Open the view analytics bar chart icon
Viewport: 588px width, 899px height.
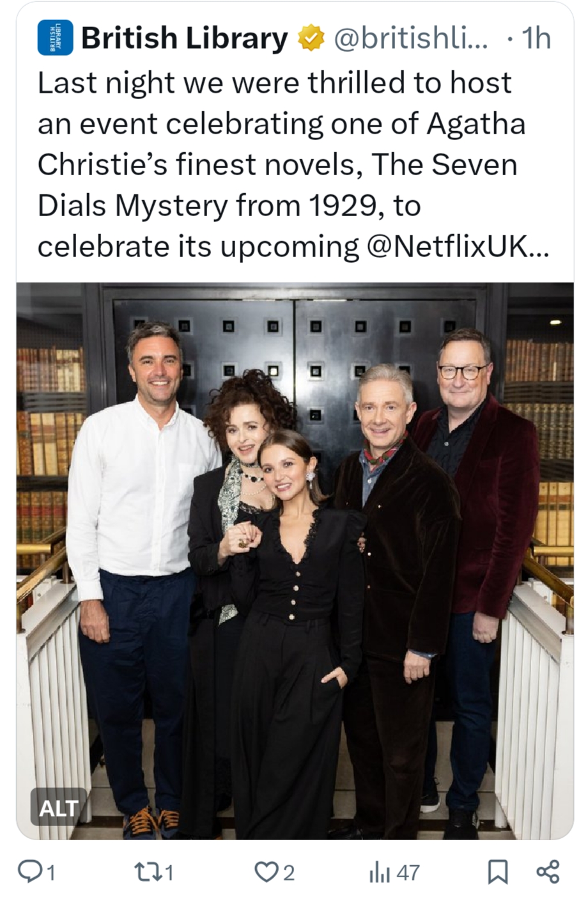380,872
